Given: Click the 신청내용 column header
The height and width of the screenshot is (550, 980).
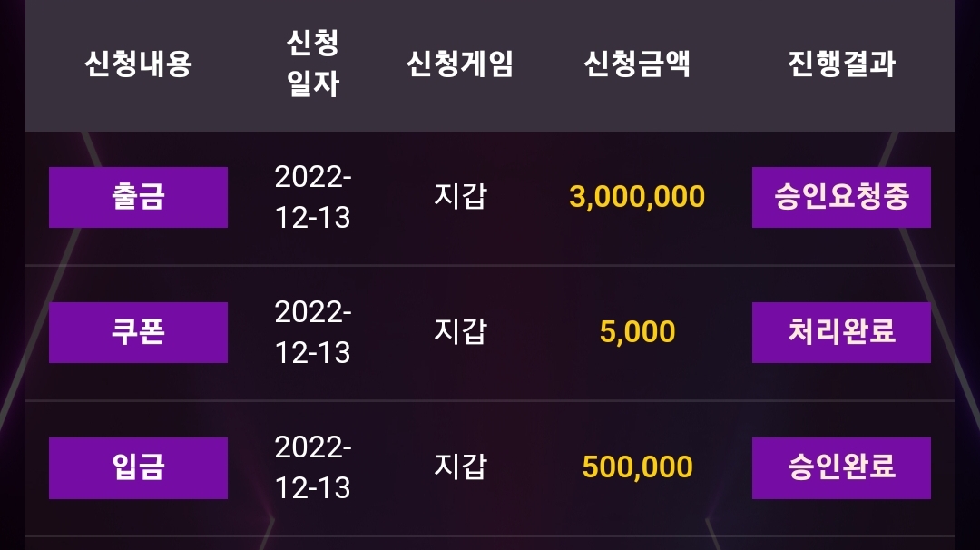Looking at the screenshot, I should (x=138, y=64).
